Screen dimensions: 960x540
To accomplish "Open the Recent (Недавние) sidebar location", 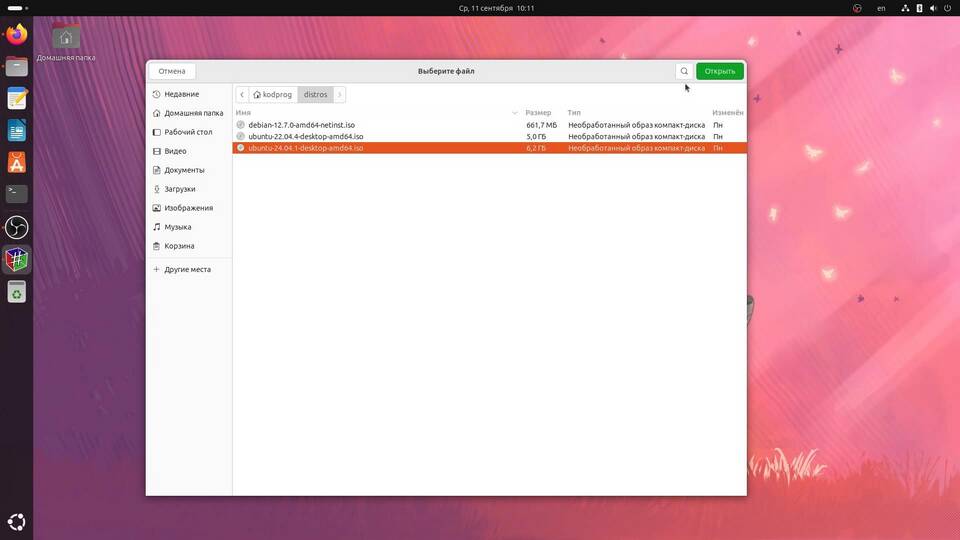I will click(x=181, y=94).
